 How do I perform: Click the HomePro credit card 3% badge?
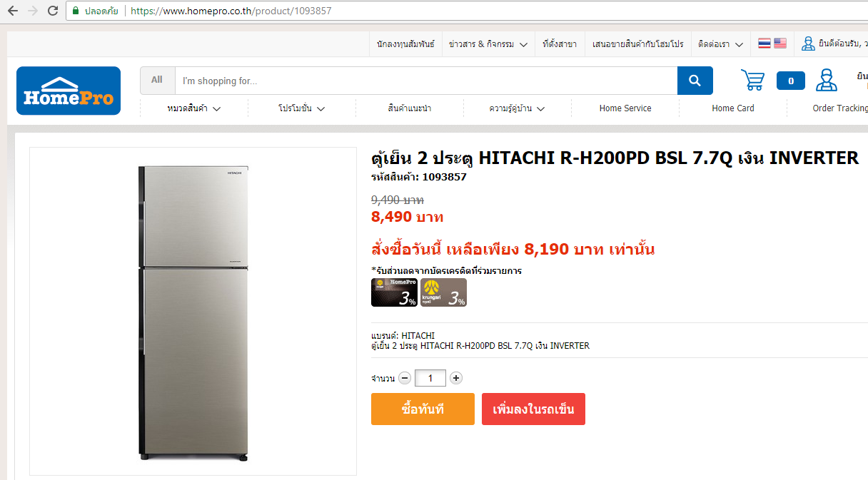pos(394,292)
